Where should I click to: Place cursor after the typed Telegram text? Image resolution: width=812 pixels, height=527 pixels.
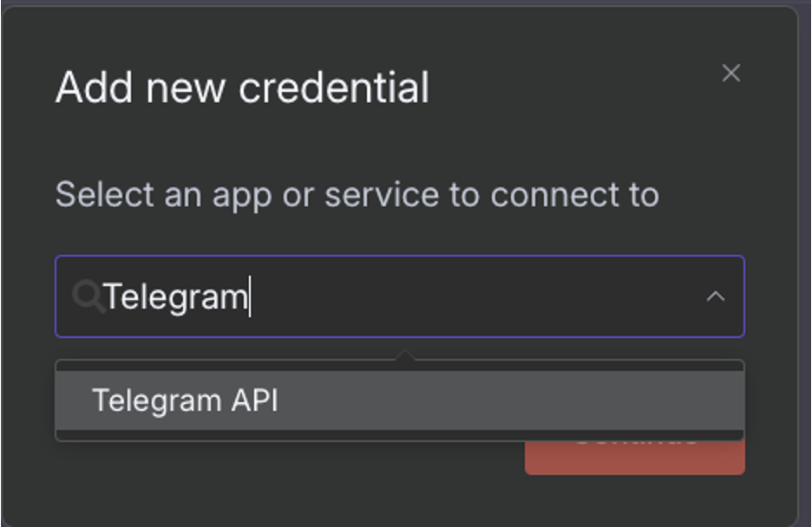(250, 297)
